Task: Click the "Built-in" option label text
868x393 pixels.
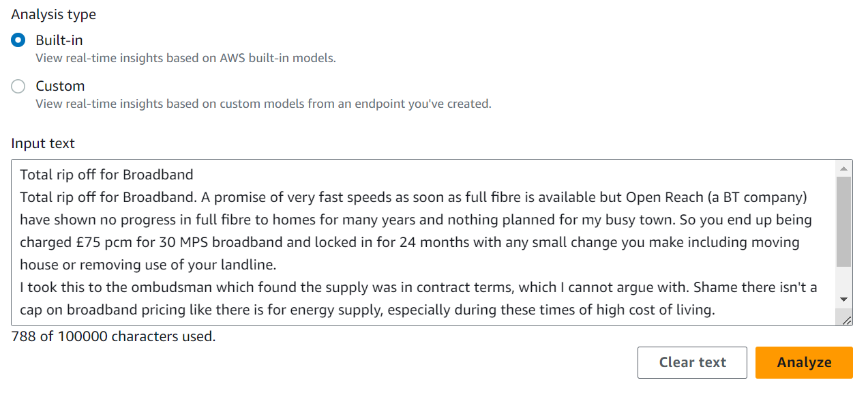Action: pyautogui.click(x=59, y=40)
